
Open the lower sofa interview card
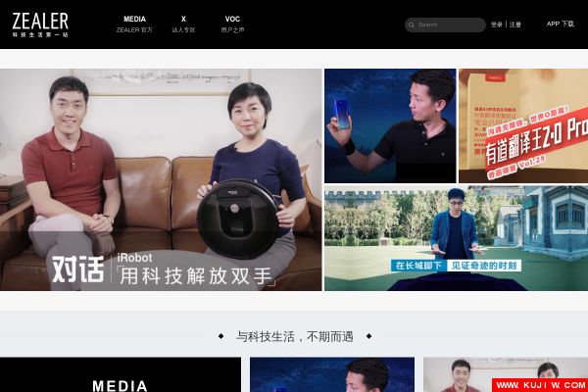(506, 374)
